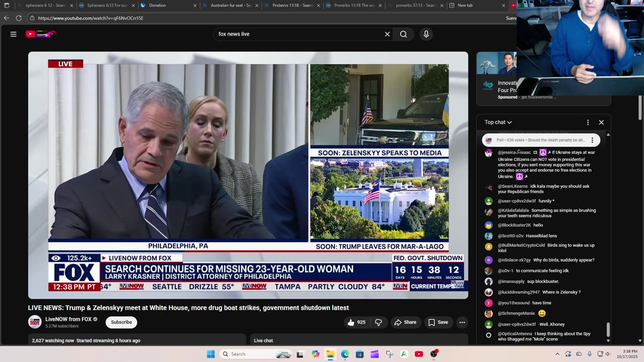Switch to the Proverbs 11:18 The wicked tab

pos(354,6)
